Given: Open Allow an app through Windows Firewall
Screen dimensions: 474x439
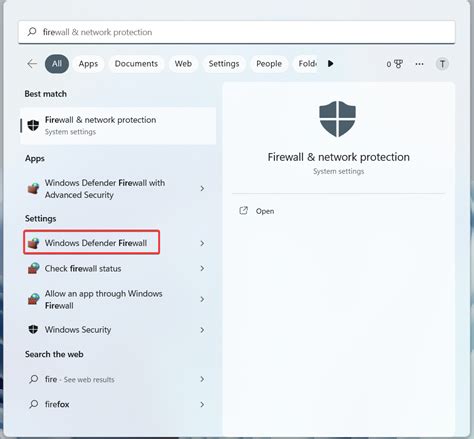Looking at the screenshot, I should [118, 299].
